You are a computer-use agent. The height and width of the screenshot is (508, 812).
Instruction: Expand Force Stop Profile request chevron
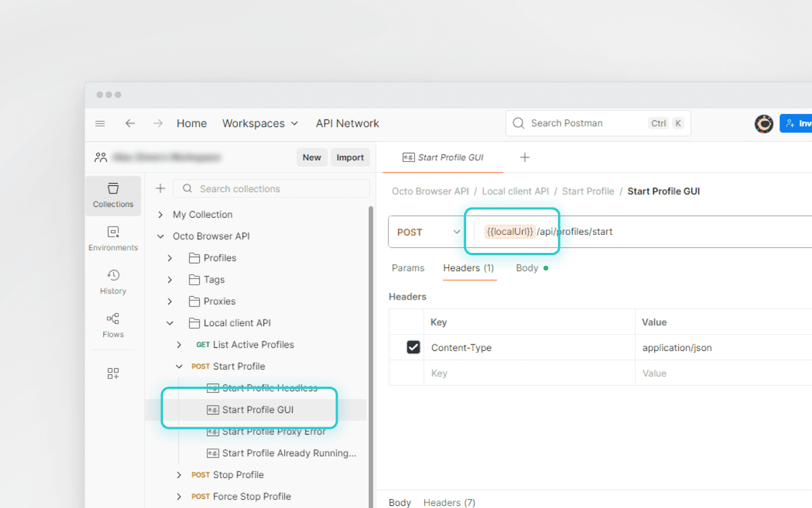[x=179, y=497]
